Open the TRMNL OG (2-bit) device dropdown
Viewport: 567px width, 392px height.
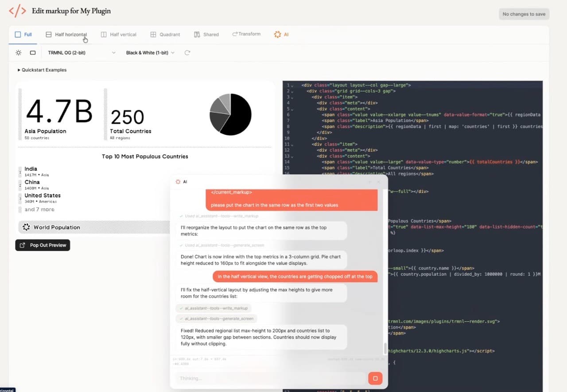point(82,53)
